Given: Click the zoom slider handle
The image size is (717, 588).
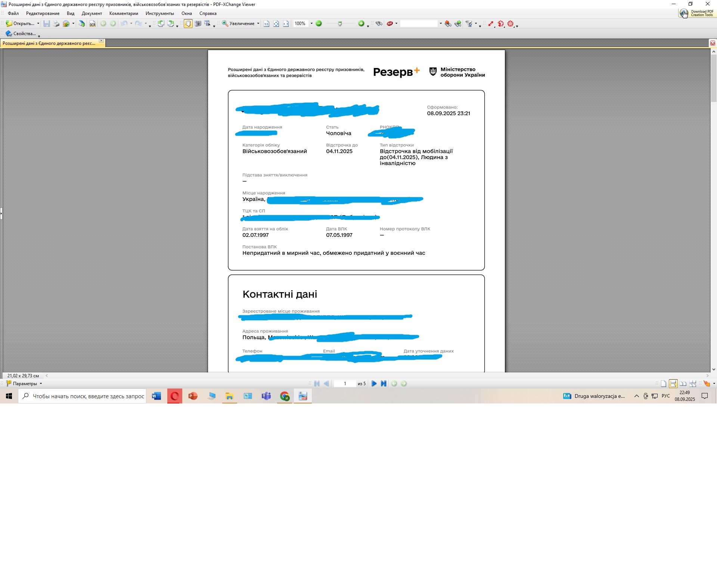Looking at the screenshot, I should 340,24.
